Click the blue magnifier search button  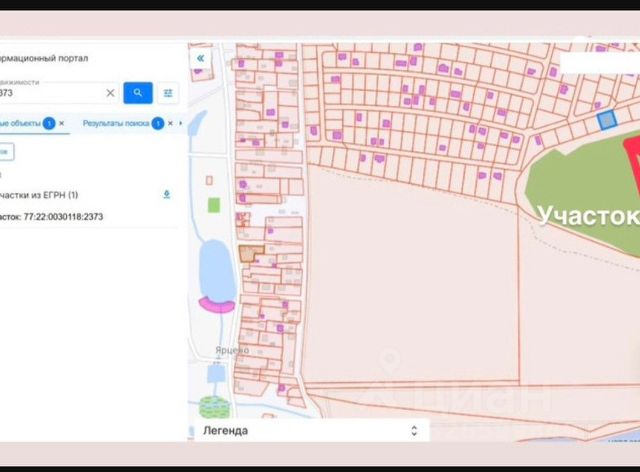pyautogui.click(x=138, y=93)
